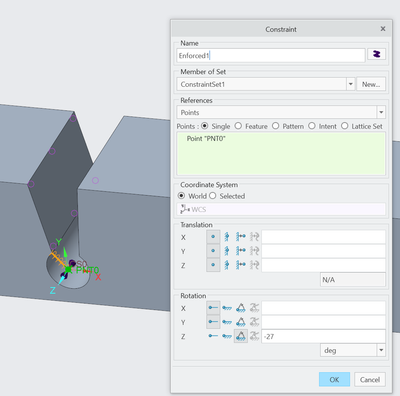Screen dimensions: 400x396
Task: Set Translation Z to Prescribed icon
Action: click(x=241, y=265)
